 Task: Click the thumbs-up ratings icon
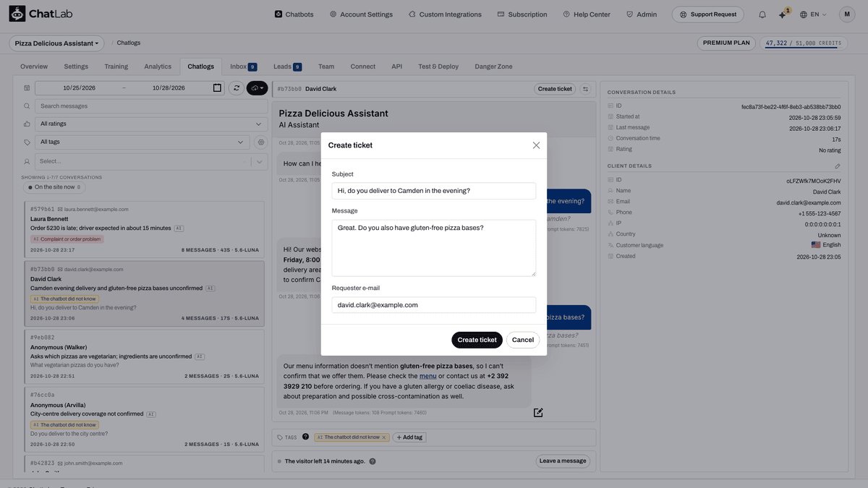coord(27,124)
